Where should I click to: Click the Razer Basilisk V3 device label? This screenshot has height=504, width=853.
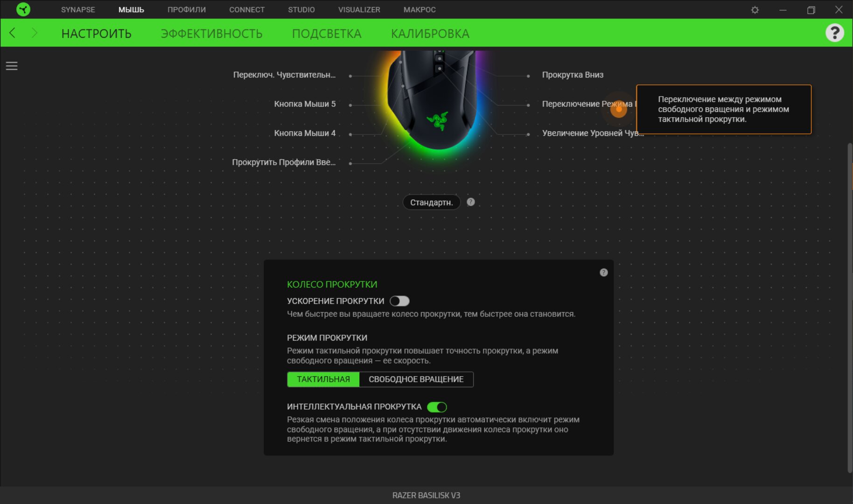click(x=426, y=495)
